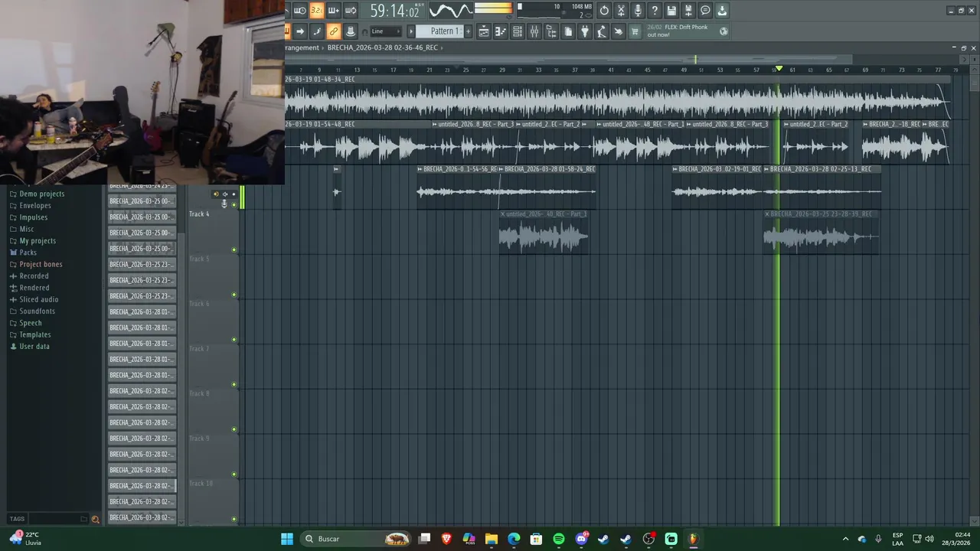Open the Line snap dropdown

(x=387, y=31)
